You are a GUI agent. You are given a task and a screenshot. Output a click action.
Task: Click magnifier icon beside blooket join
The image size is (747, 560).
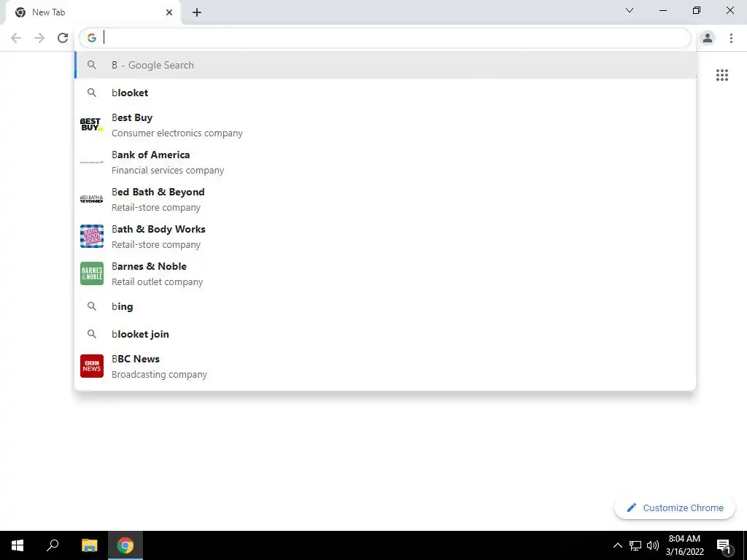(x=92, y=334)
